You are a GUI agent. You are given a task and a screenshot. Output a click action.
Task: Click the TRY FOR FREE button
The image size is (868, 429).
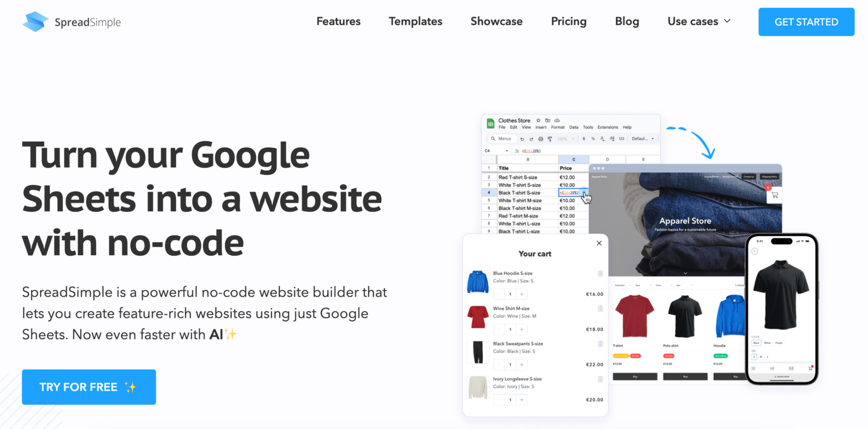point(89,387)
